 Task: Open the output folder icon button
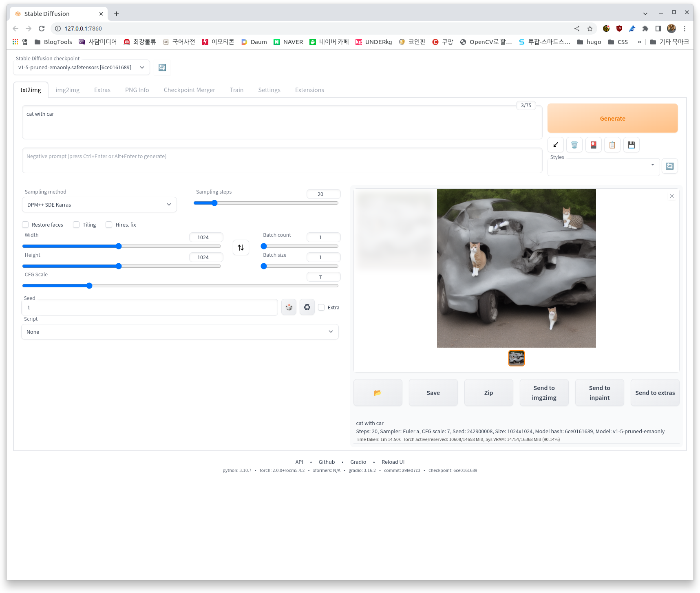378,393
